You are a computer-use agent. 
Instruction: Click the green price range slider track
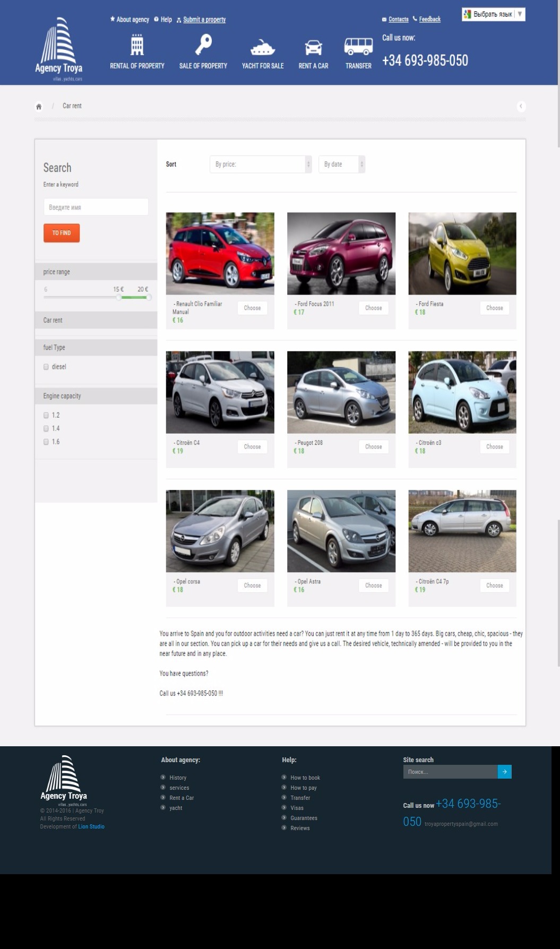134,297
